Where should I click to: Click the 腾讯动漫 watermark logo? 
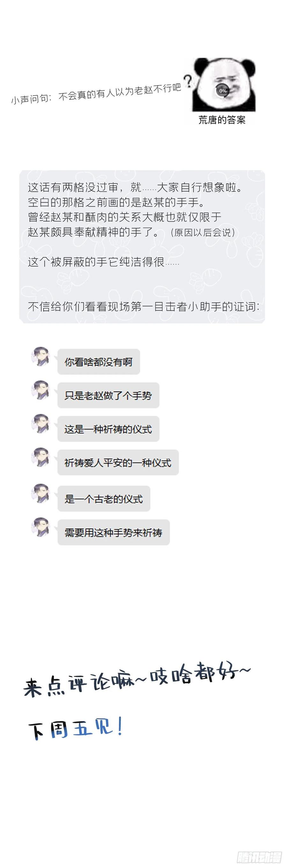pyautogui.click(x=259, y=857)
